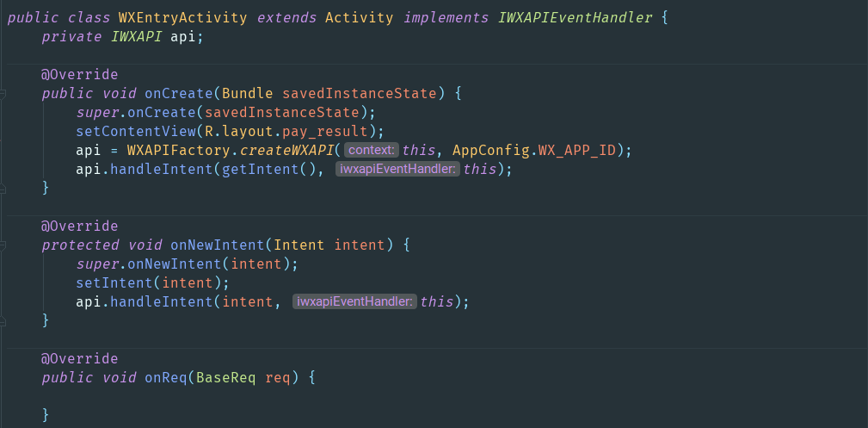868x428 pixels.
Task: Click the BaseReq parameter type
Action: (226, 377)
